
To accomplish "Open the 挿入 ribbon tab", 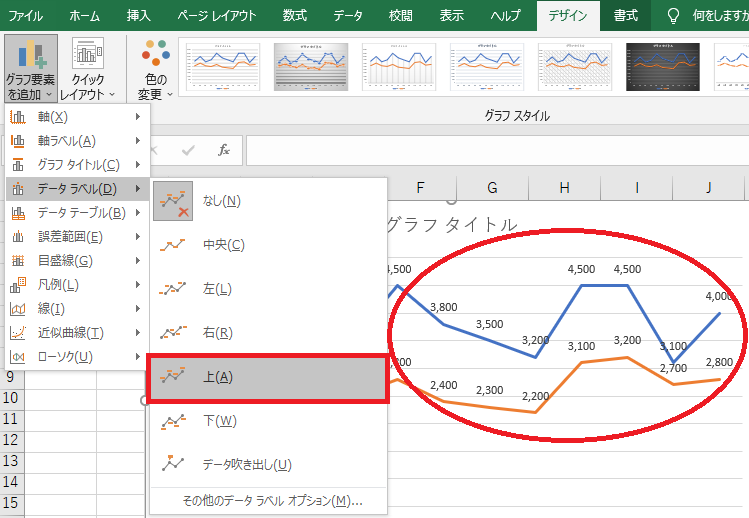I will click(x=139, y=16).
